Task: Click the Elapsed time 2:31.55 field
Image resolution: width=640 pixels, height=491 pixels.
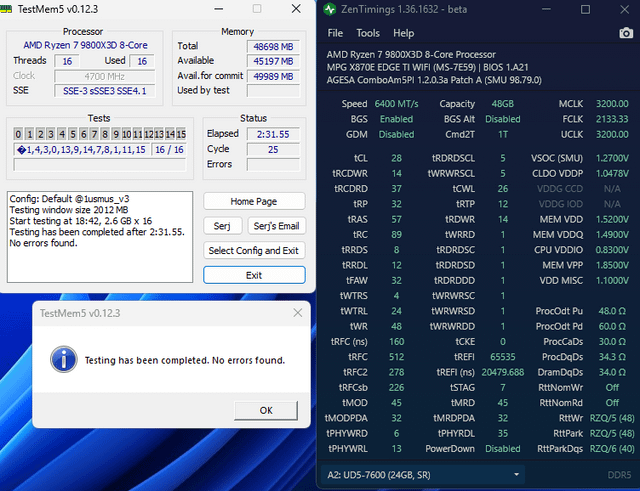Action: 273,134
